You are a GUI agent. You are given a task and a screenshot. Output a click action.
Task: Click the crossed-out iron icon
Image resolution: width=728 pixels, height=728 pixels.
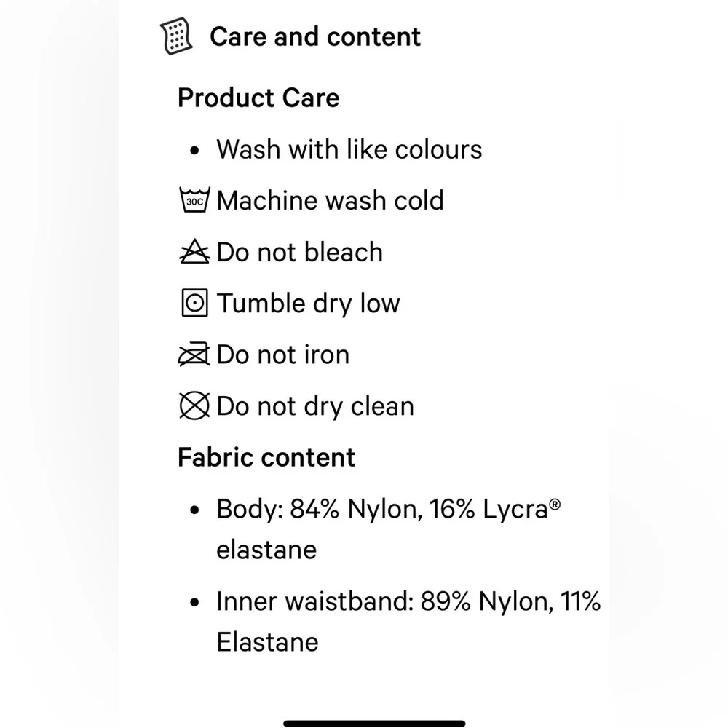pyautogui.click(x=194, y=355)
